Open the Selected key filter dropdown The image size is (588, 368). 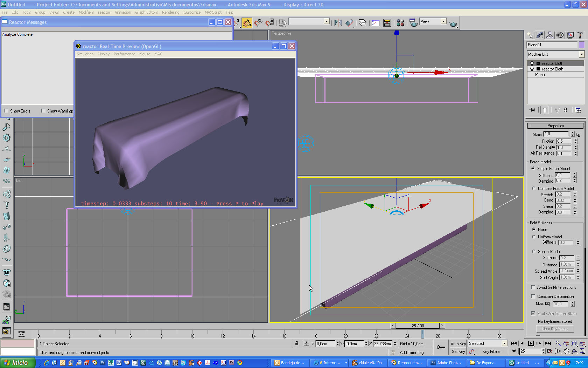(x=504, y=343)
